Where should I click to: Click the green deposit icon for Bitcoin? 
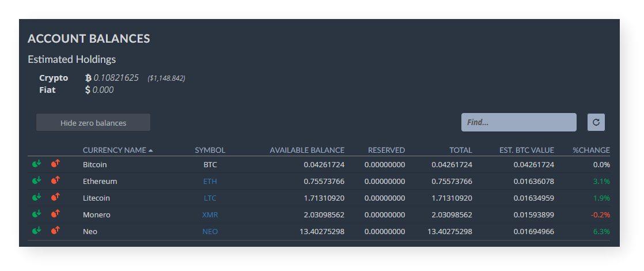pos(37,164)
